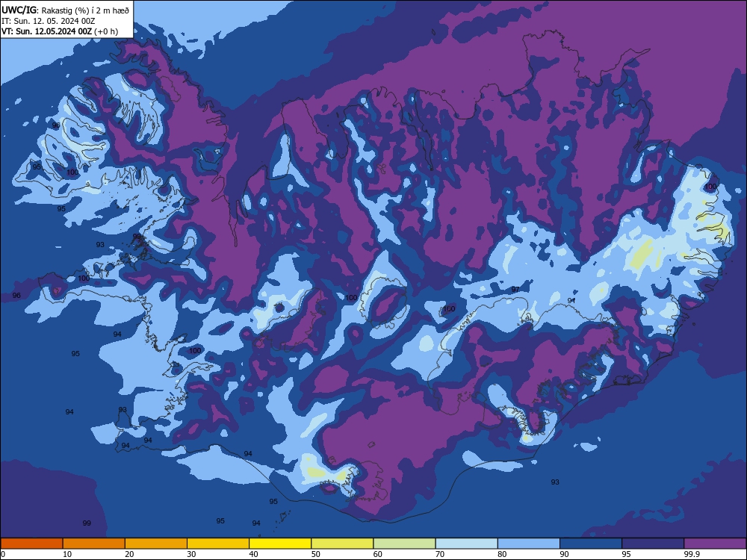Click the '0' label on the color scale

[3, 554]
